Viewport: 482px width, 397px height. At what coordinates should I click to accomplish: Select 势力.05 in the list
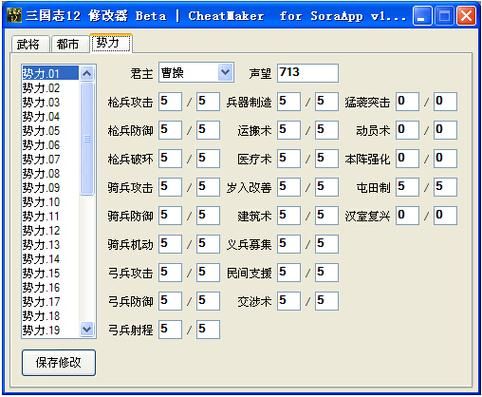click(50, 131)
